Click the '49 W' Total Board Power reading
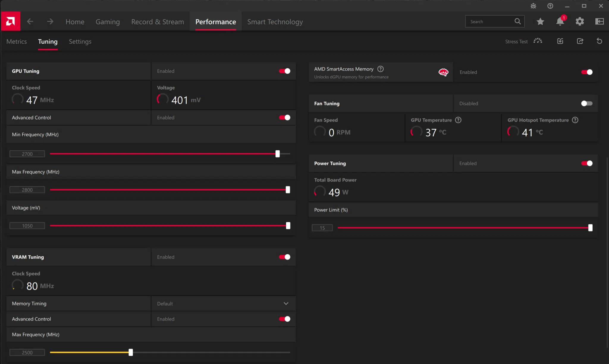Viewport: 609px width, 364px height. (x=338, y=192)
